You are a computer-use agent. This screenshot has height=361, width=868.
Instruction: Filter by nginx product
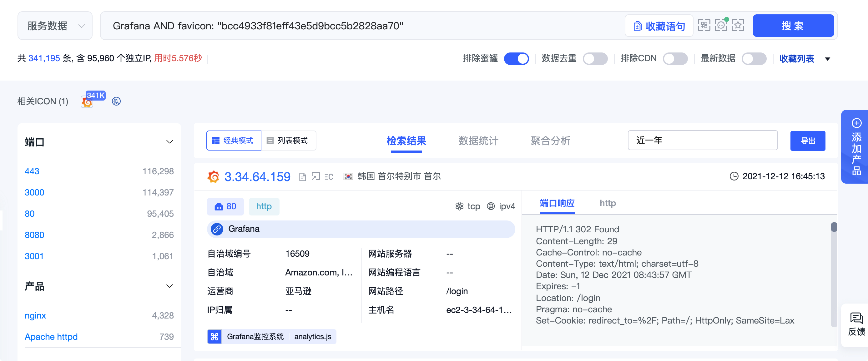coord(35,316)
